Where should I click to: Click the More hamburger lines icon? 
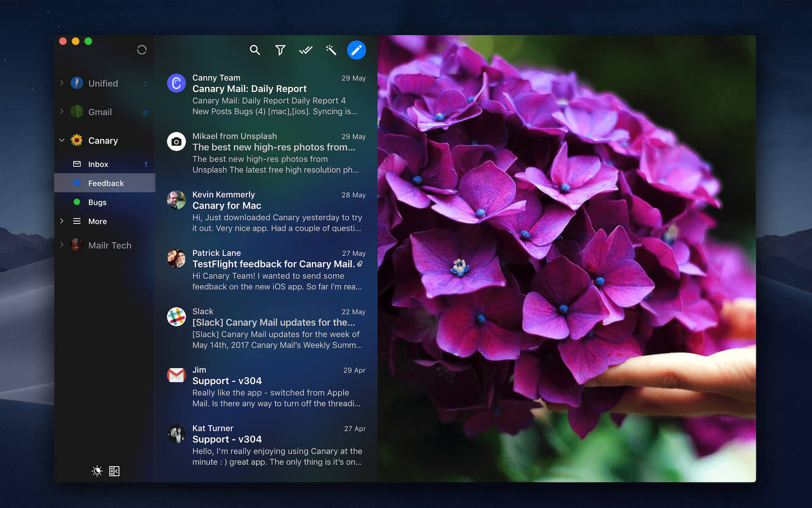[77, 221]
